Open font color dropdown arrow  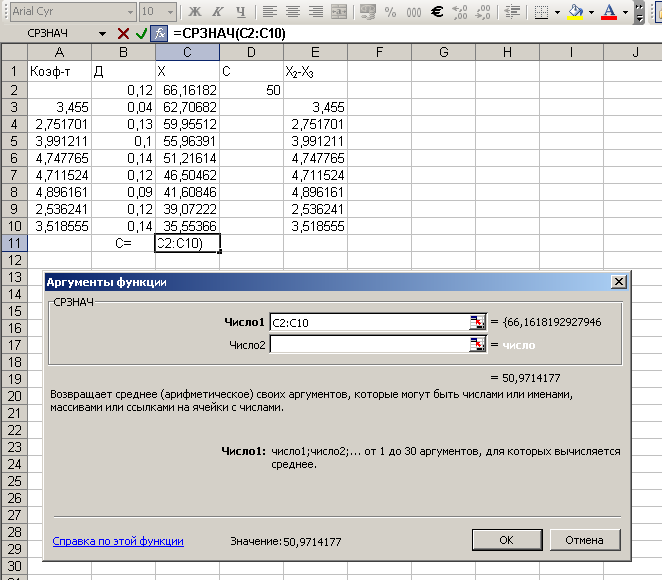(625, 12)
